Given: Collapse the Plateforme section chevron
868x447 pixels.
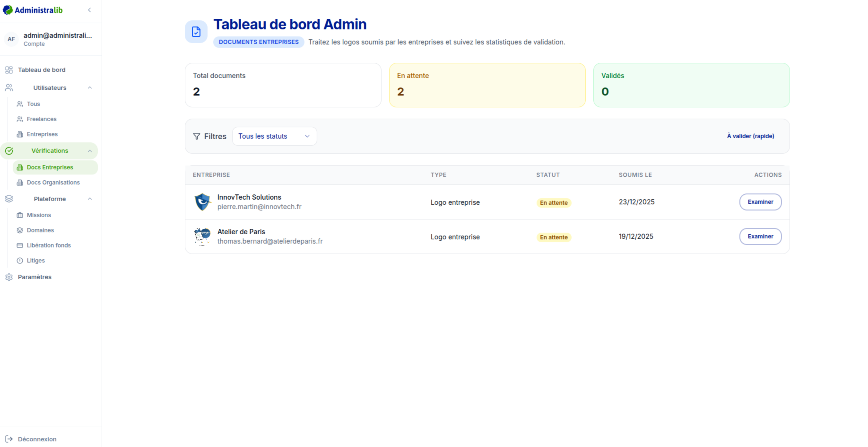Looking at the screenshot, I should point(90,199).
